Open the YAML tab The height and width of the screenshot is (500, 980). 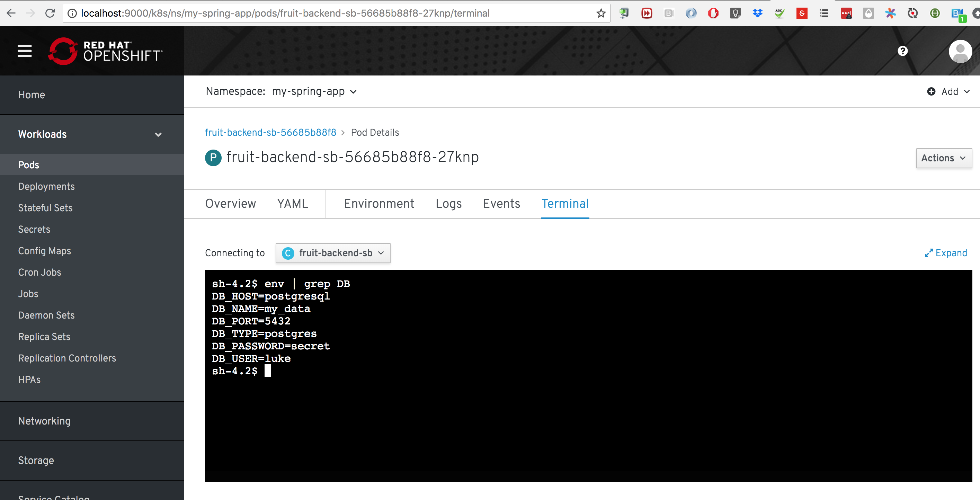pyautogui.click(x=292, y=204)
